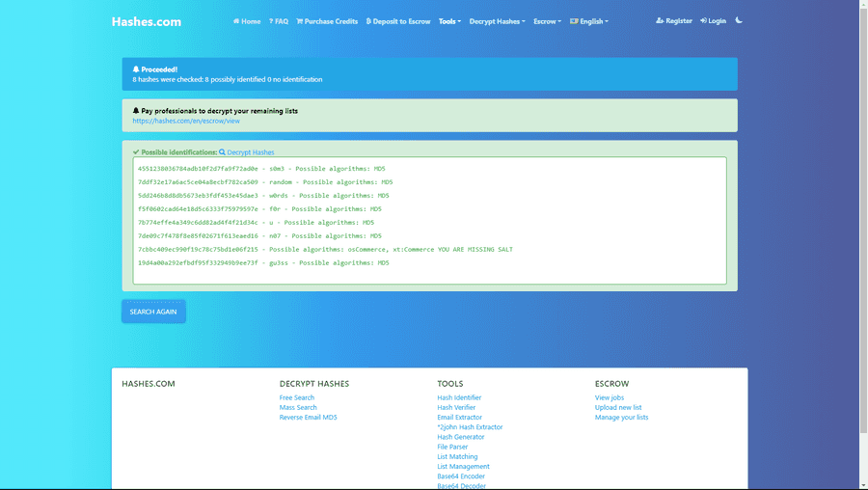This screenshot has height=490, width=868.
Task: Open View jobs under Escrow
Action: pos(610,397)
